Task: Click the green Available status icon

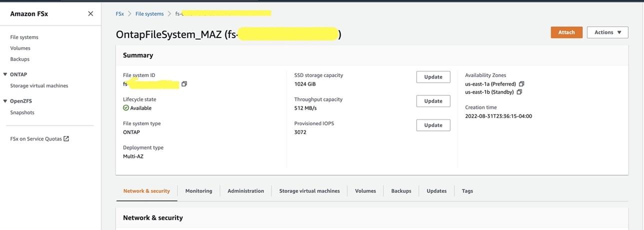Action: click(126, 108)
